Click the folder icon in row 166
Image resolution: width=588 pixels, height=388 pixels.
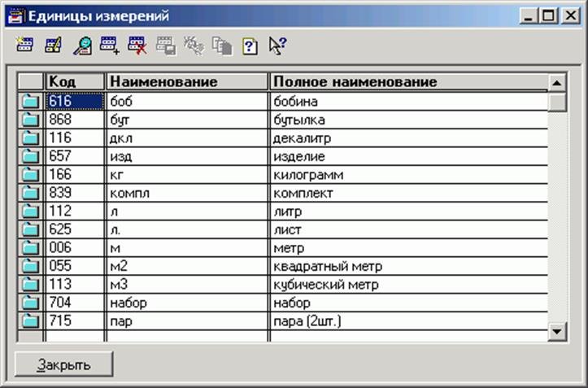[30, 175]
